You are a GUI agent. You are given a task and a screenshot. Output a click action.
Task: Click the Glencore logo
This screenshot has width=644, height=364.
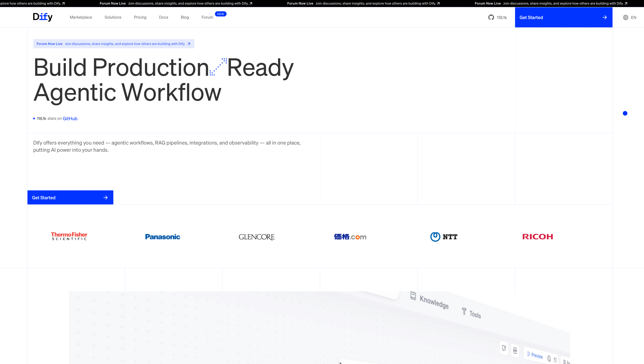point(256,237)
